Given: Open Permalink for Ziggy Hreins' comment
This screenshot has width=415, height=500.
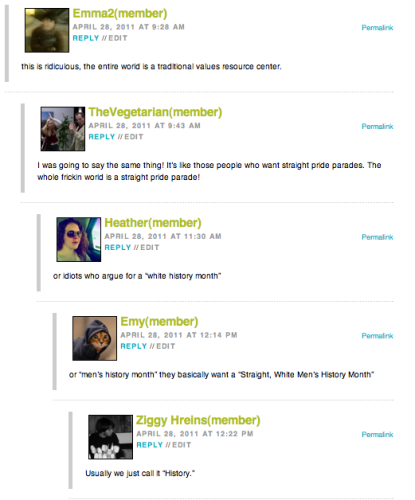Looking at the screenshot, I should pos(377,434).
